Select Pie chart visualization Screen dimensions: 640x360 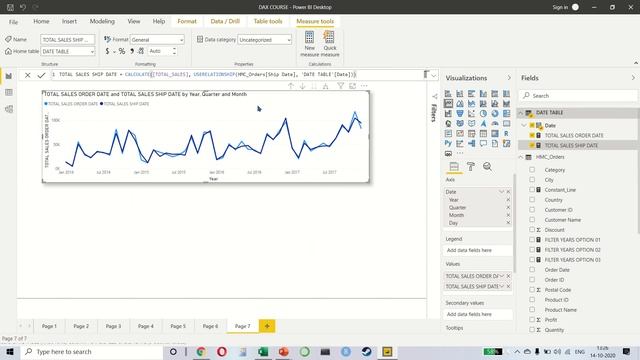pyautogui.click(x=483, y=113)
